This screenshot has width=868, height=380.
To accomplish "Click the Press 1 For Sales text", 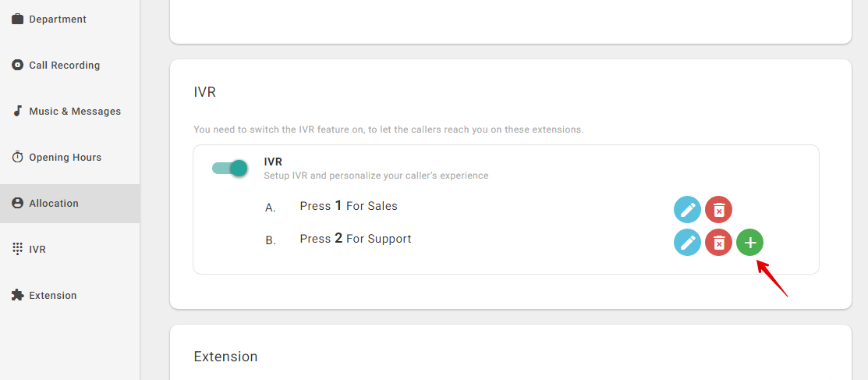I will pyautogui.click(x=349, y=206).
